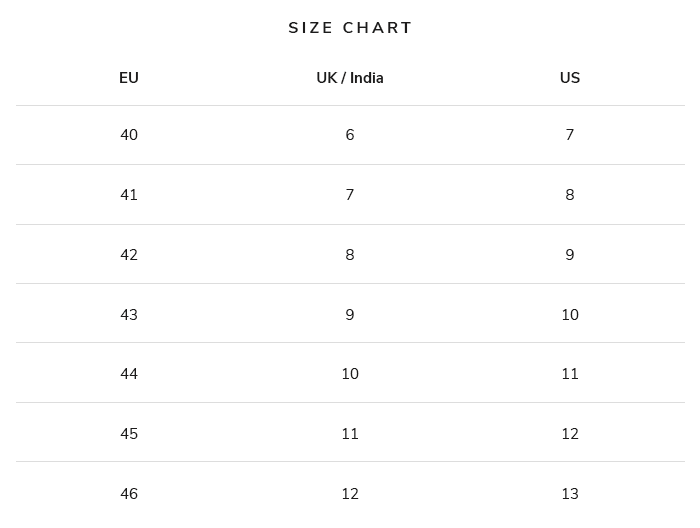Viewport: 700px width, 528px height.
Task: Click US value in EU 45 row
Action: click(570, 434)
